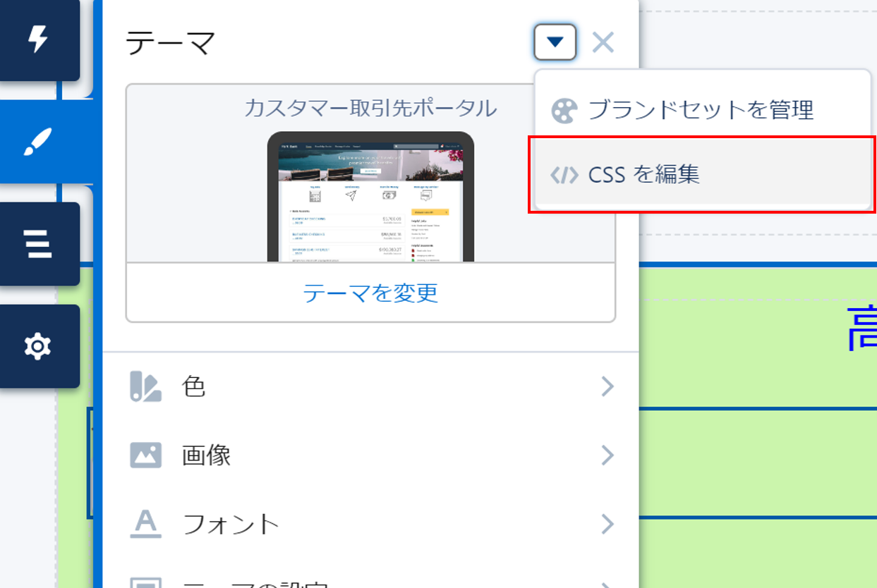Viewport: 877px width, 588px height.
Task: Open the Page Structure list sidebar icon
Action: click(37, 244)
